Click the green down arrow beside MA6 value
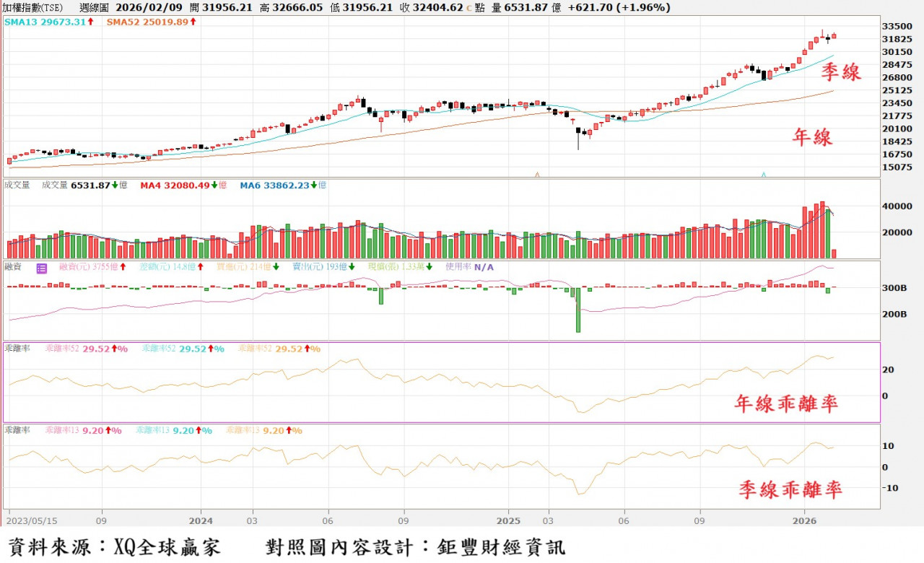Image resolution: width=924 pixels, height=563 pixels. (x=315, y=186)
